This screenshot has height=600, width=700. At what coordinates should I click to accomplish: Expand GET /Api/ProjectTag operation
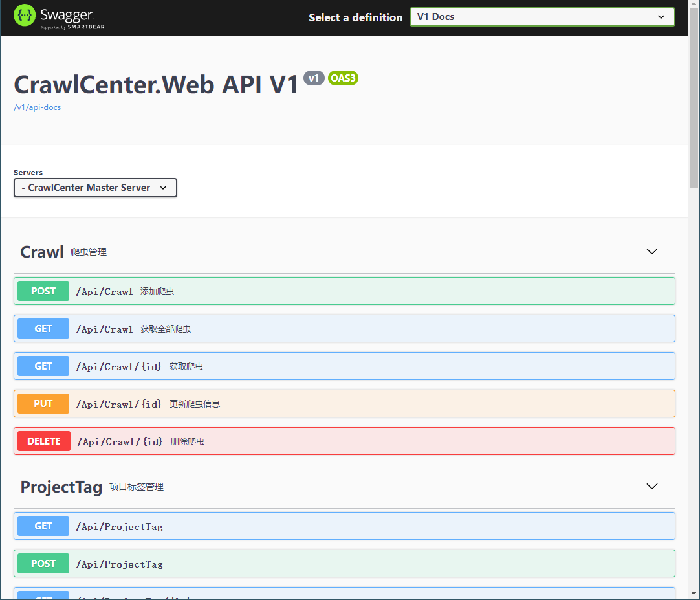pos(344,526)
